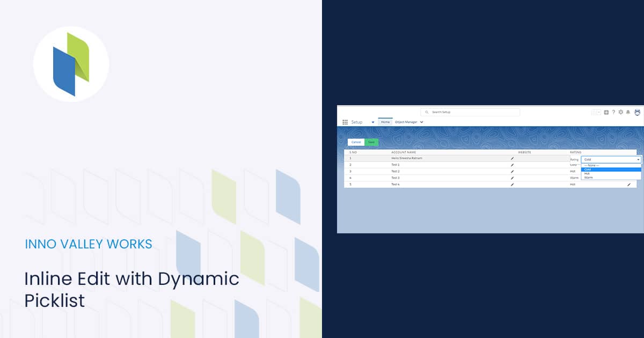The width and height of the screenshot is (644, 338).
Task: Click pencil icon in Test 1 row
Action: click(512, 165)
